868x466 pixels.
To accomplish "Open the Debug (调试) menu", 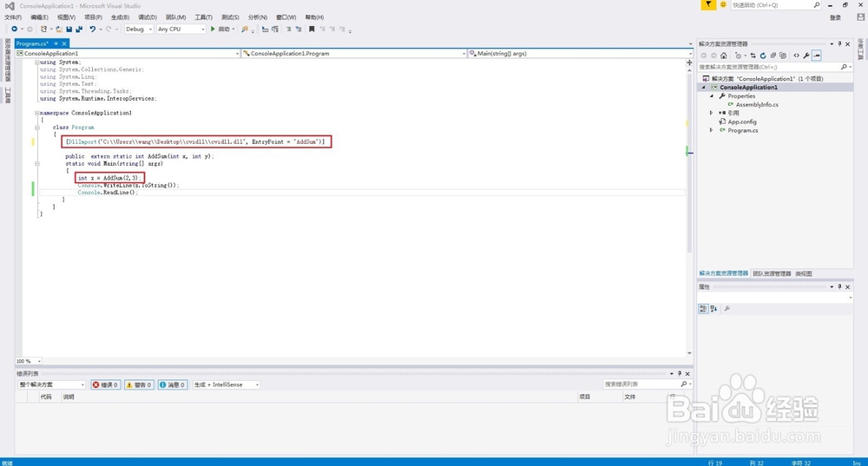I will click(148, 17).
